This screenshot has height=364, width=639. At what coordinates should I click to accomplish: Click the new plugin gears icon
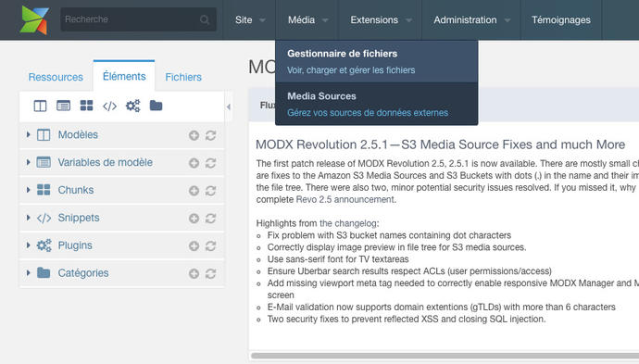(x=132, y=106)
